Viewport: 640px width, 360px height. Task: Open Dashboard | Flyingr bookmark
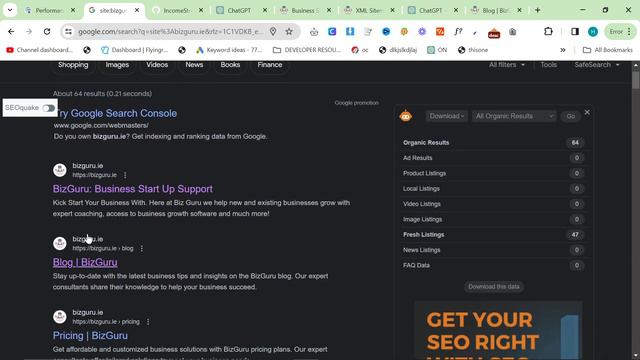[134, 50]
